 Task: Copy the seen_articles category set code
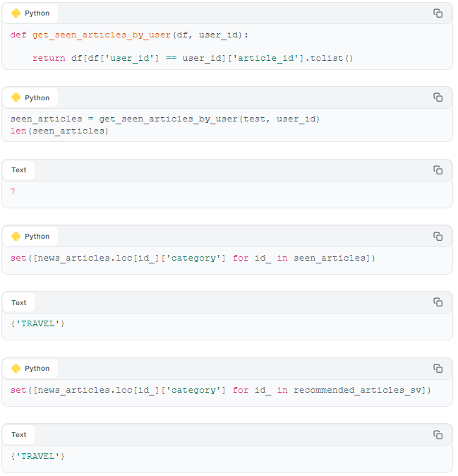point(438,236)
